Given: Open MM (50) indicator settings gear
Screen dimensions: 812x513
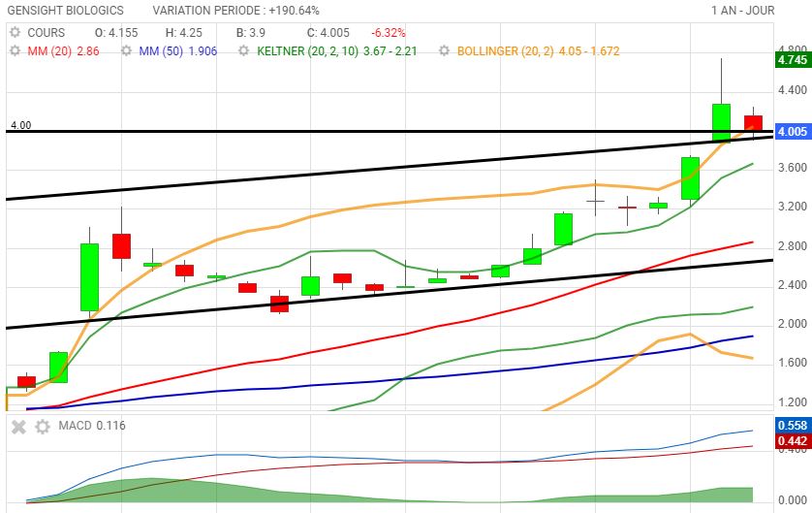Looking at the screenshot, I should coord(126,50).
